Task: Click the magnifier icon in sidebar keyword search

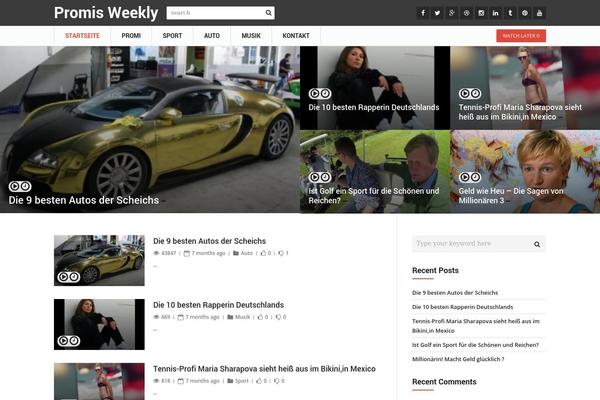Action: coord(537,244)
